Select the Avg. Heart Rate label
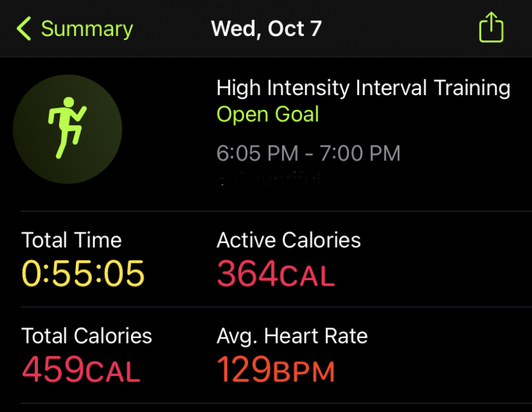 point(292,336)
